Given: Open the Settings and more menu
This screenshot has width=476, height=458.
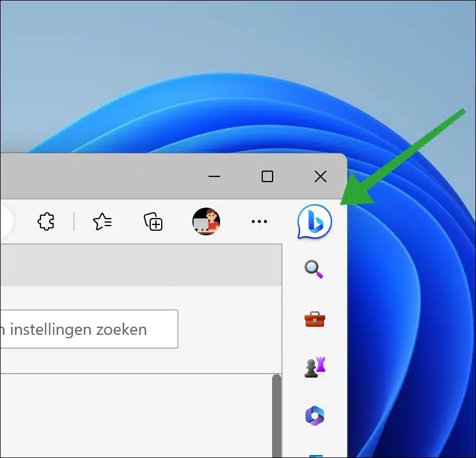Looking at the screenshot, I should click(259, 221).
